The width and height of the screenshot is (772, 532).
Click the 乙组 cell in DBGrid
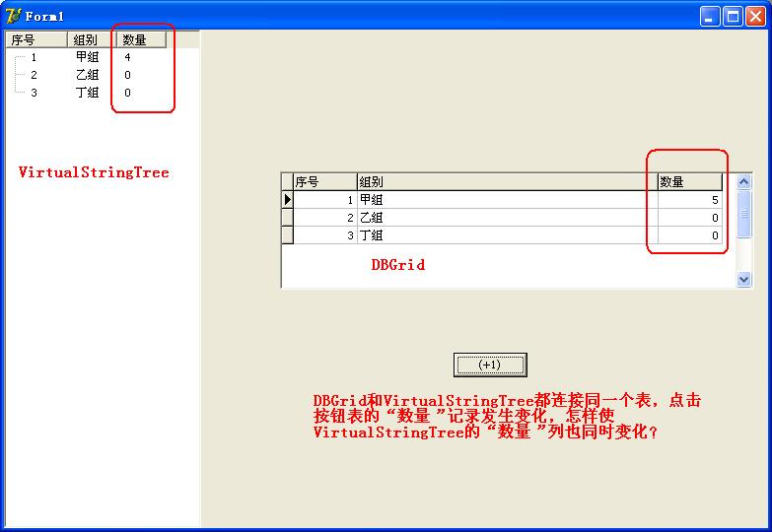[x=507, y=218]
